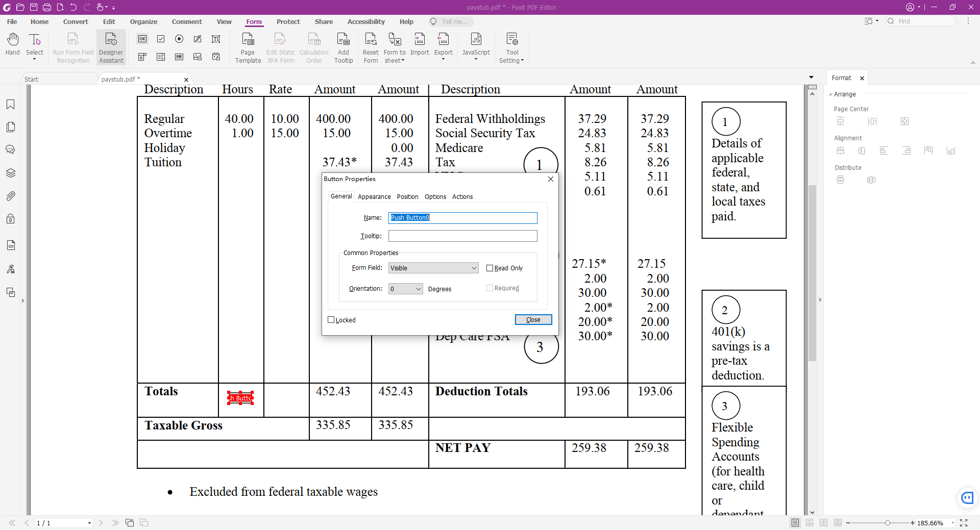The height and width of the screenshot is (530, 980).
Task: Open the Organize ribbon tab
Action: (x=143, y=21)
